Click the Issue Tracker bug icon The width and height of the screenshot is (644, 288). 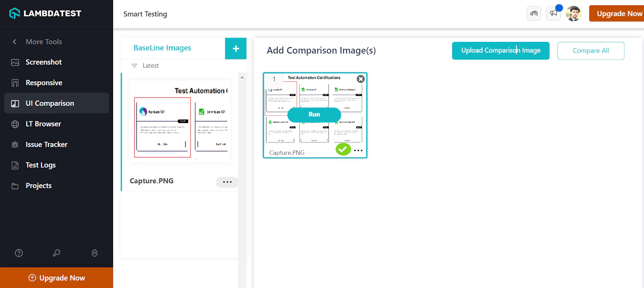(15, 145)
